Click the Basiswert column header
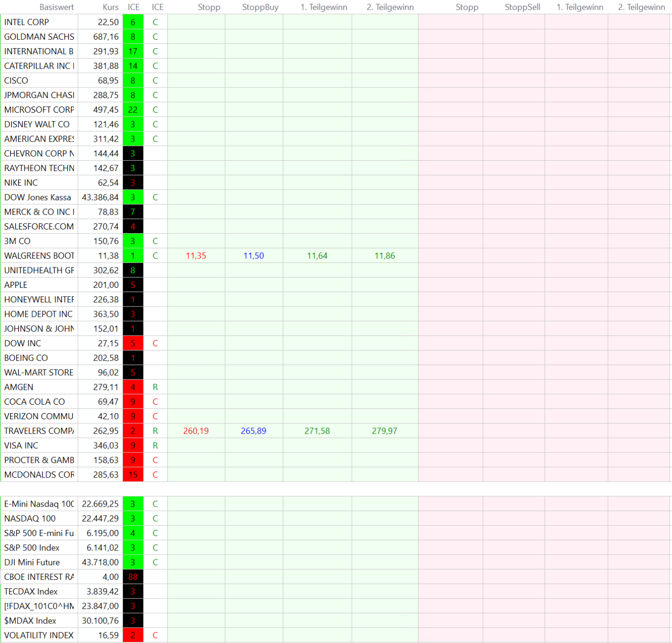672x643 pixels. click(56, 7)
